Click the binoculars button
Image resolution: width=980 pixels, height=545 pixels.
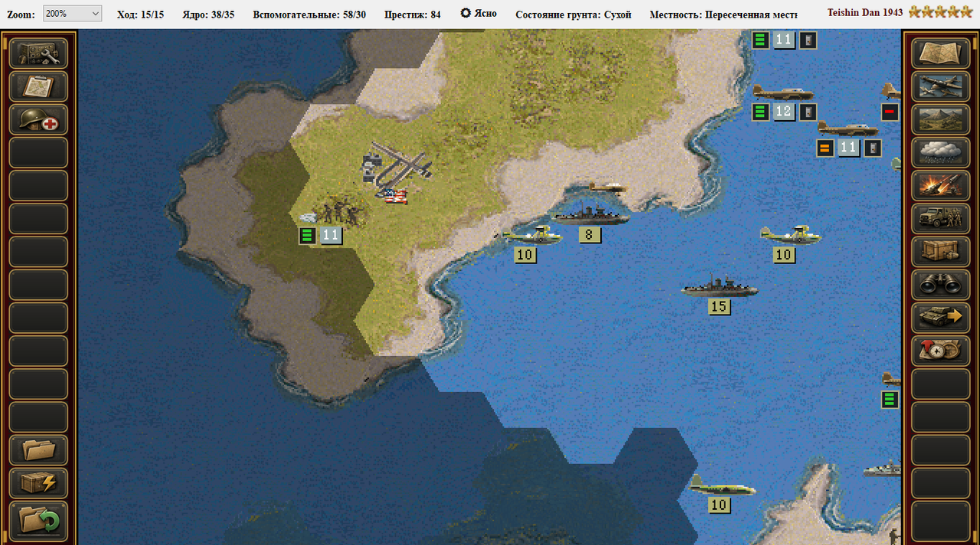(940, 284)
